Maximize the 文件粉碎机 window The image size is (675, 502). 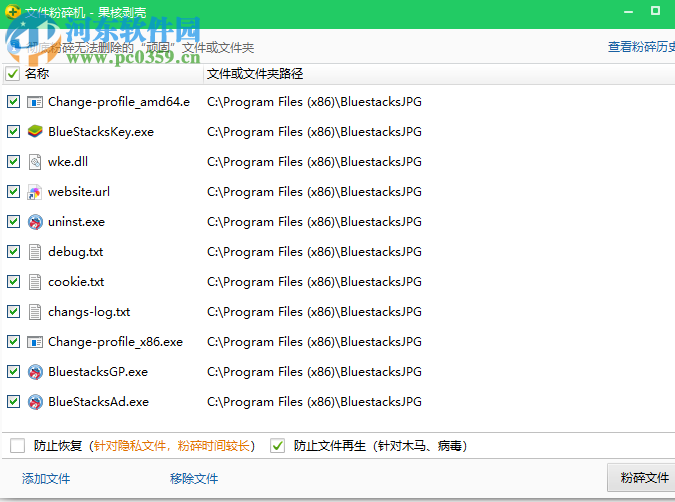(655, 11)
